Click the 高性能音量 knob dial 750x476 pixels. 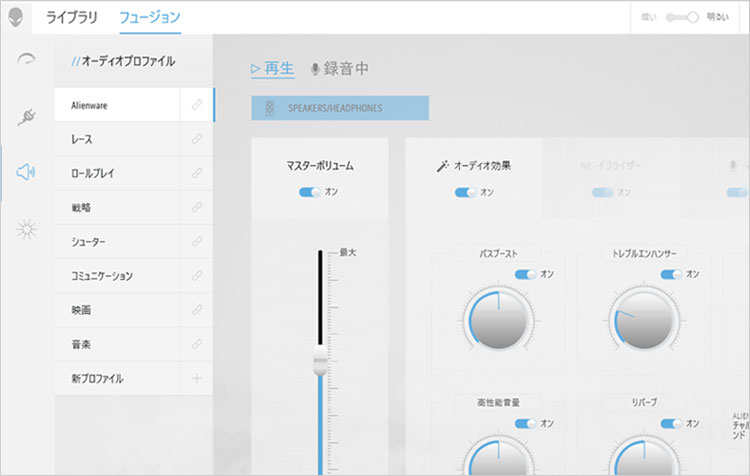click(x=498, y=455)
